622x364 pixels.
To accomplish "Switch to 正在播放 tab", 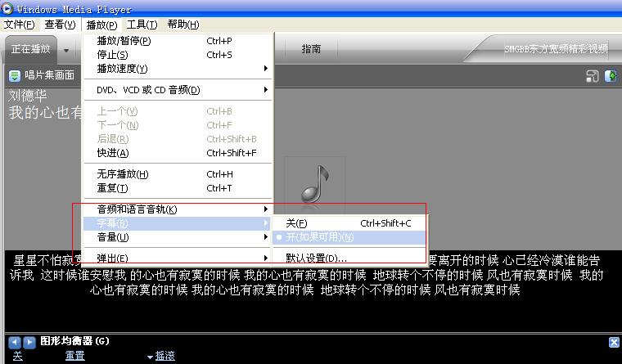I will pyautogui.click(x=30, y=49).
